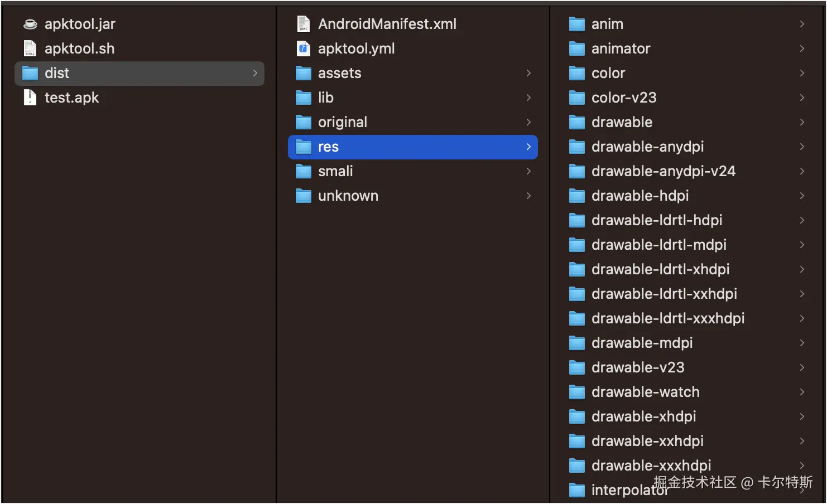This screenshot has height=504, width=827.
Task: Expand the dist folder chevron
Action: pyautogui.click(x=255, y=73)
